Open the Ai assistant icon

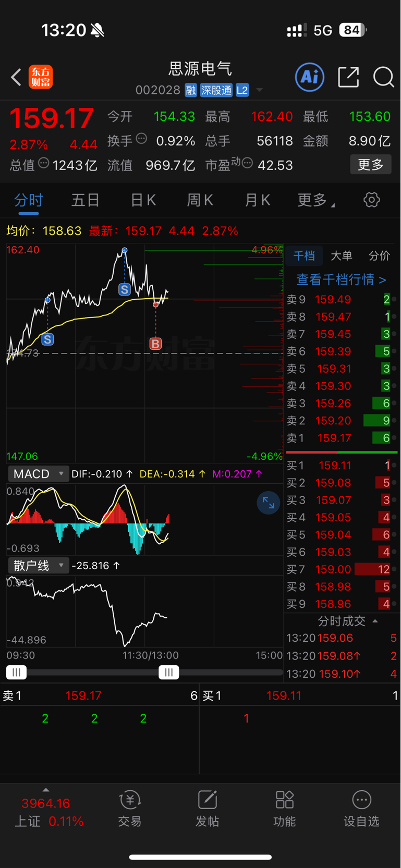[x=310, y=77]
